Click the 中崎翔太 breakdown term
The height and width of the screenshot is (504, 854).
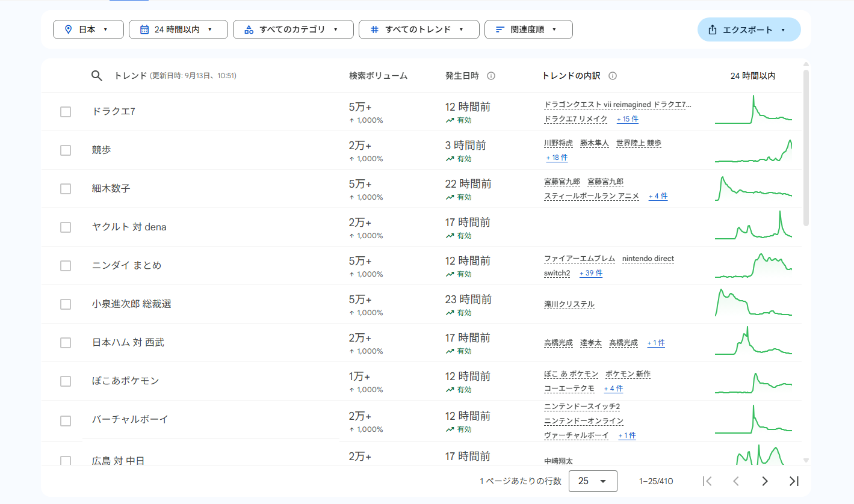click(x=559, y=461)
